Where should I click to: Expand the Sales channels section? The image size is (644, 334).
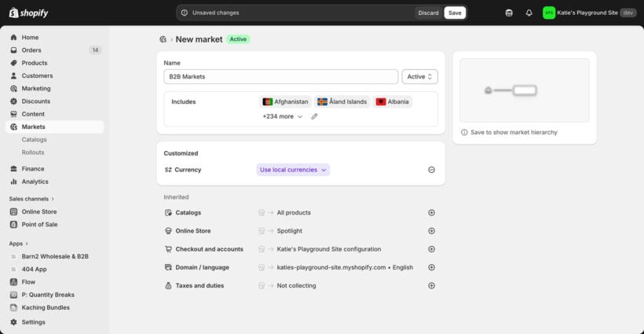point(31,199)
